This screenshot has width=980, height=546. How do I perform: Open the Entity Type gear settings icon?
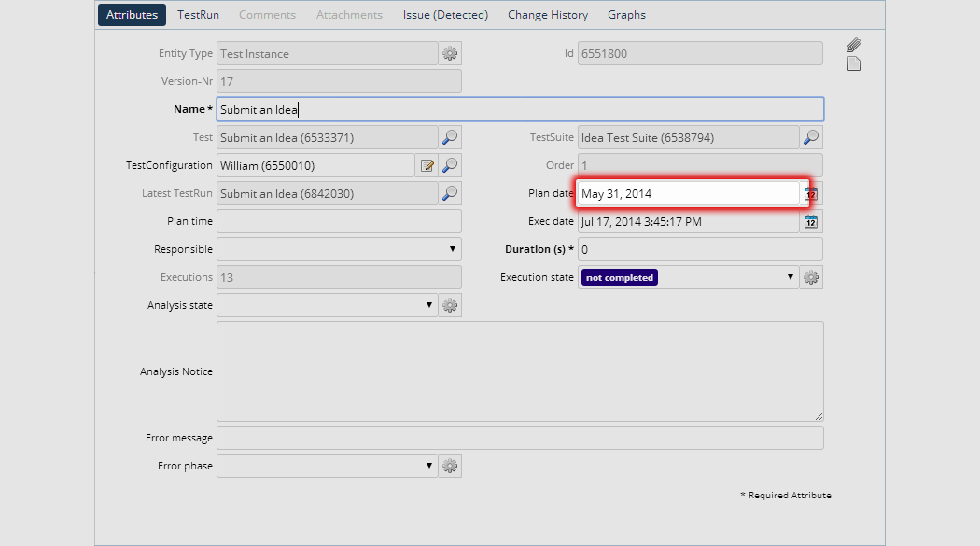[x=450, y=54]
